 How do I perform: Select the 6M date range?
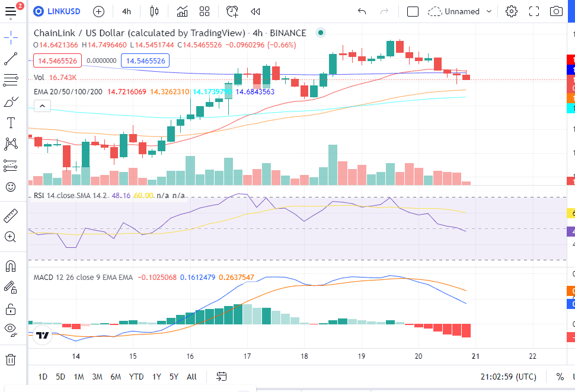116,377
